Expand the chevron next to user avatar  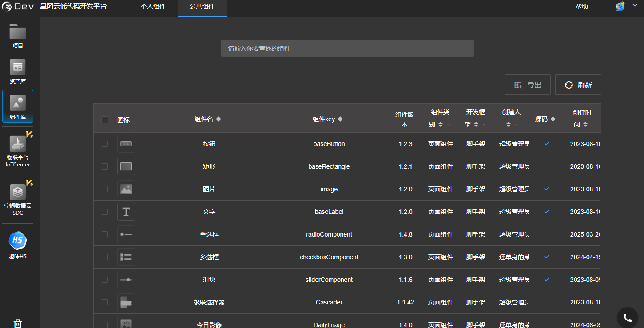click(635, 6)
